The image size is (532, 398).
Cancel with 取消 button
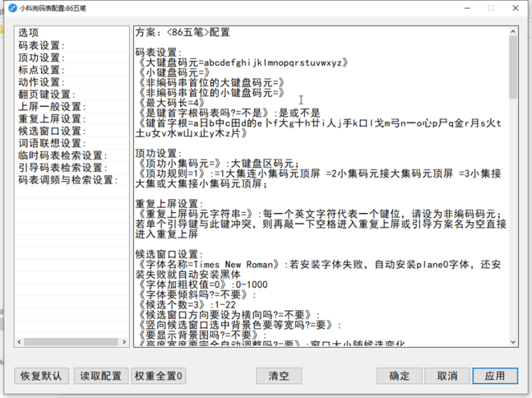447,376
